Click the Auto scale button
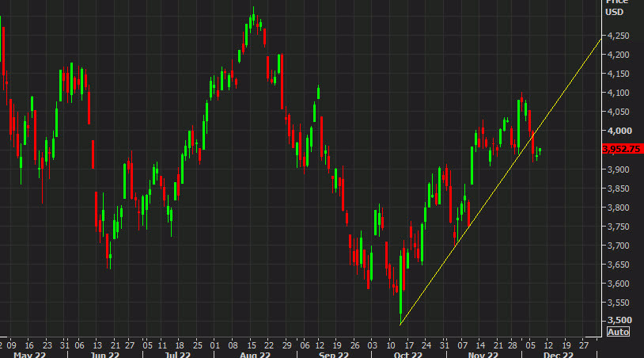644x358 pixels. tap(618, 332)
